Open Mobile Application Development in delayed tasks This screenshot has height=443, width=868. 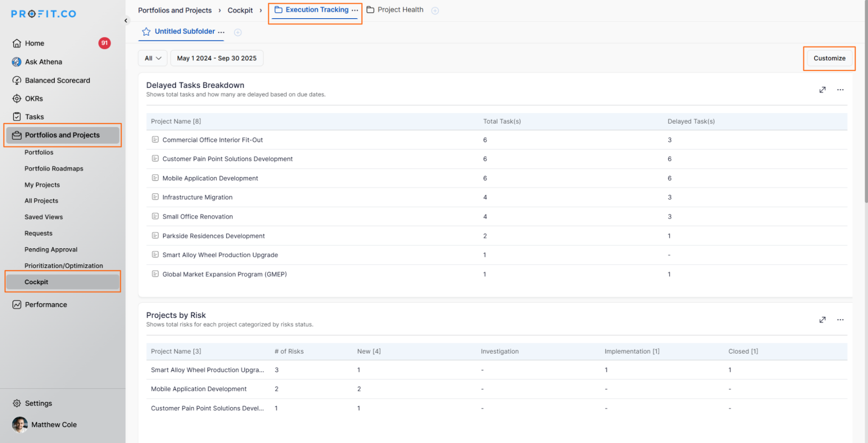tap(210, 178)
